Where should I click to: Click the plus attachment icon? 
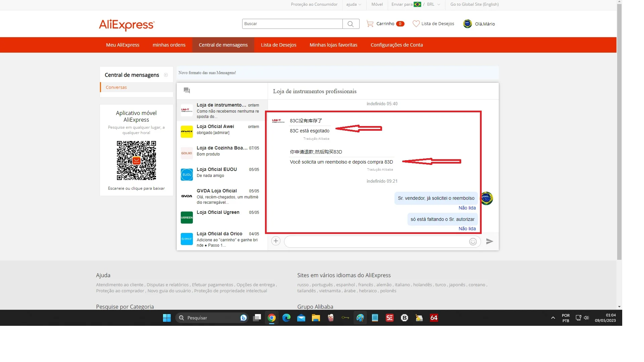(x=276, y=241)
